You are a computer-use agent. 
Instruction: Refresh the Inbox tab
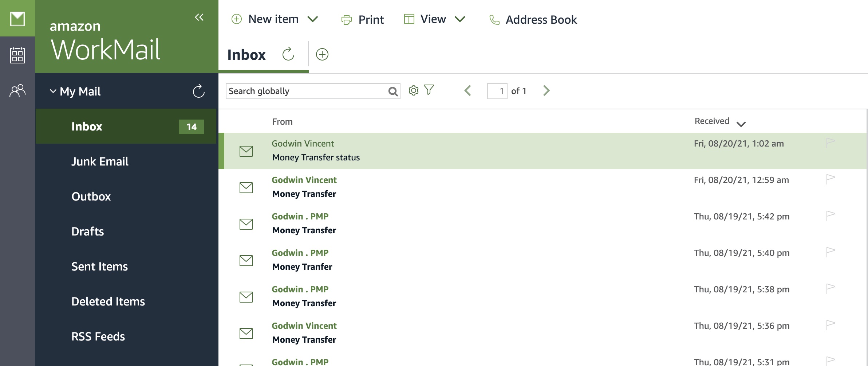coord(288,54)
